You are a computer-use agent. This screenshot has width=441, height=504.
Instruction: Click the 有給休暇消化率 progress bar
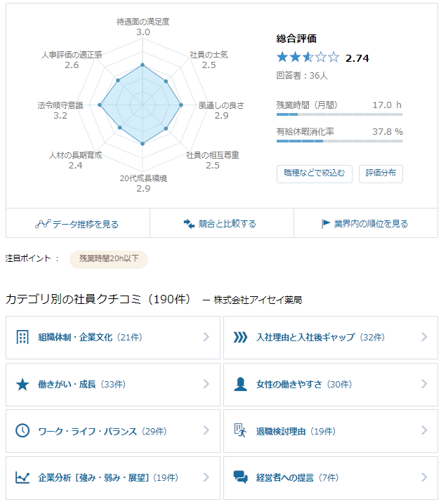(339, 141)
